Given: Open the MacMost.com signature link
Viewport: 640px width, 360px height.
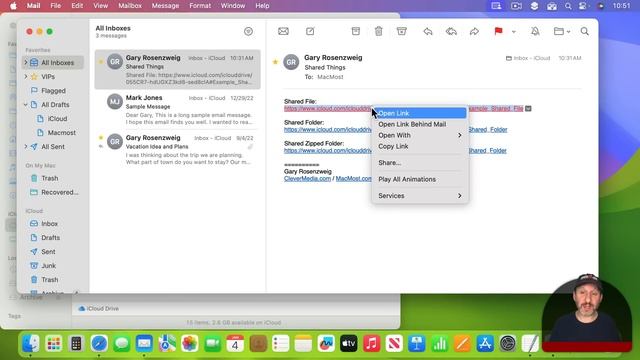Looking at the screenshot, I should pyautogui.click(x=353, y=179).
